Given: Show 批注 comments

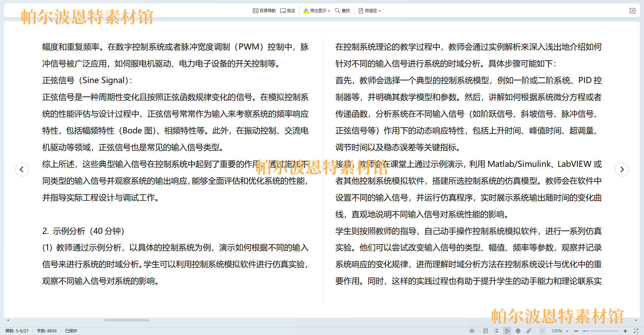Looking at the screenshot, I should [x=288, y=11].
